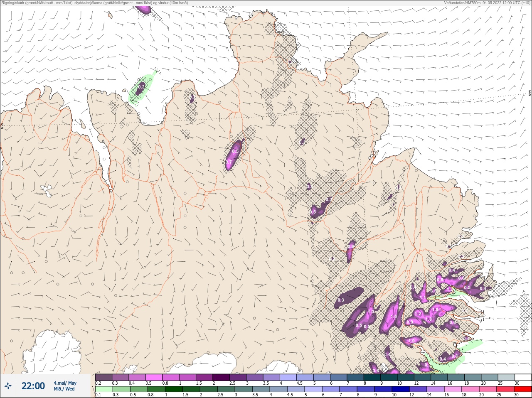This screenshot has height=398, width=532.
Task: Click the 0.3 value in green rain patch
Action: [142, 87]
